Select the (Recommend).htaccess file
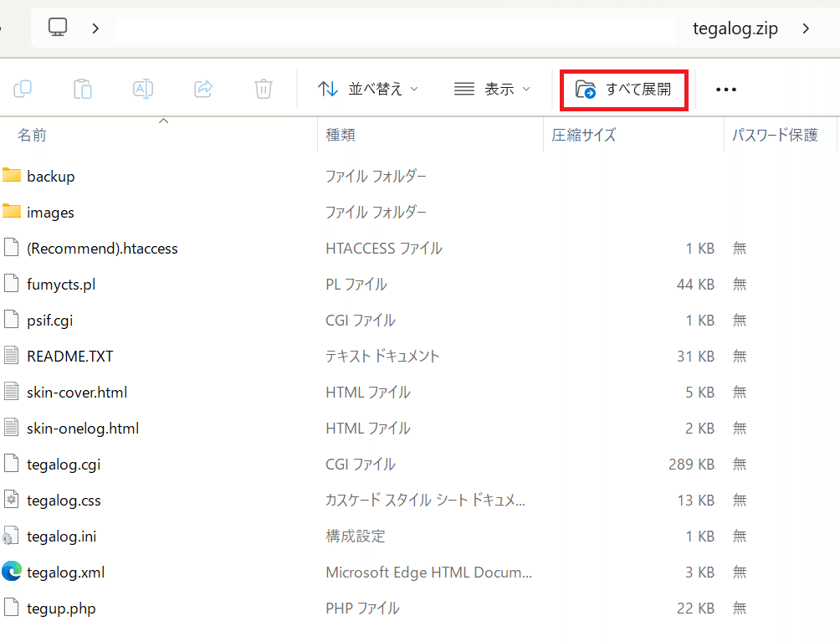The image size is (840, 642). [102, 249]
